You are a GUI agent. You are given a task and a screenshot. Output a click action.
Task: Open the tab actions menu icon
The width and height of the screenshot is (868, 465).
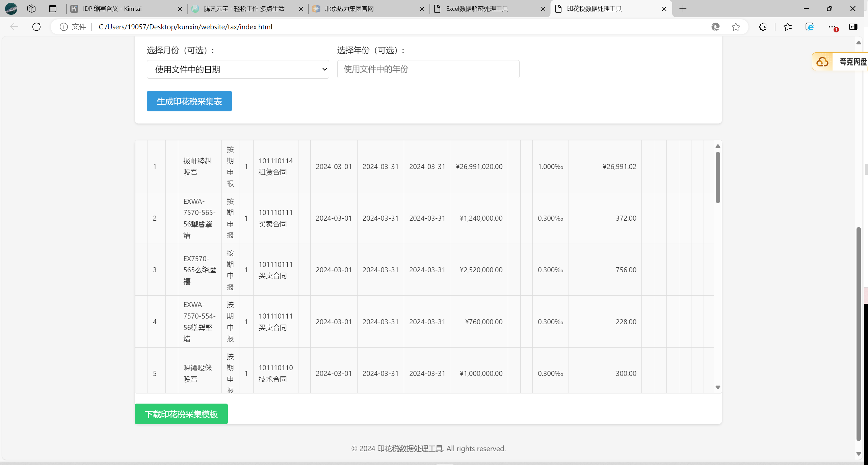(53, 8)
